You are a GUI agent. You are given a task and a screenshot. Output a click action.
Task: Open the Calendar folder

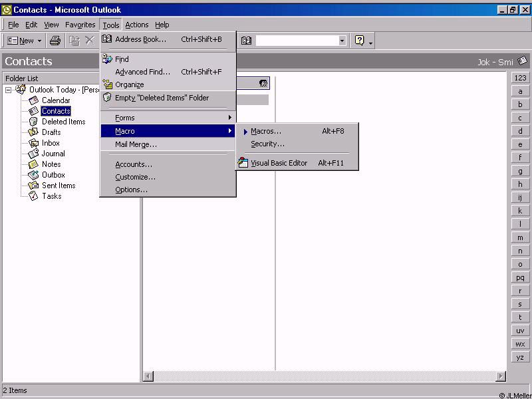pos(56,100)
